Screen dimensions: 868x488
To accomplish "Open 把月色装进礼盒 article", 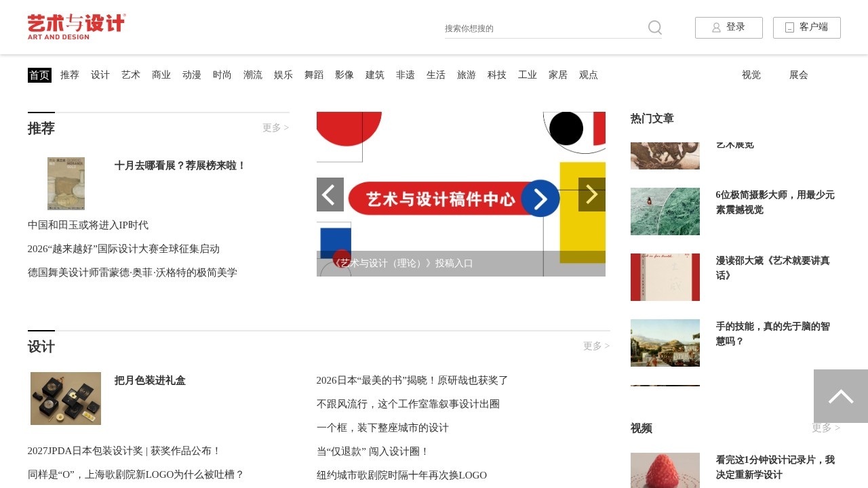I will pyautogui.click(x=150, y=380).
